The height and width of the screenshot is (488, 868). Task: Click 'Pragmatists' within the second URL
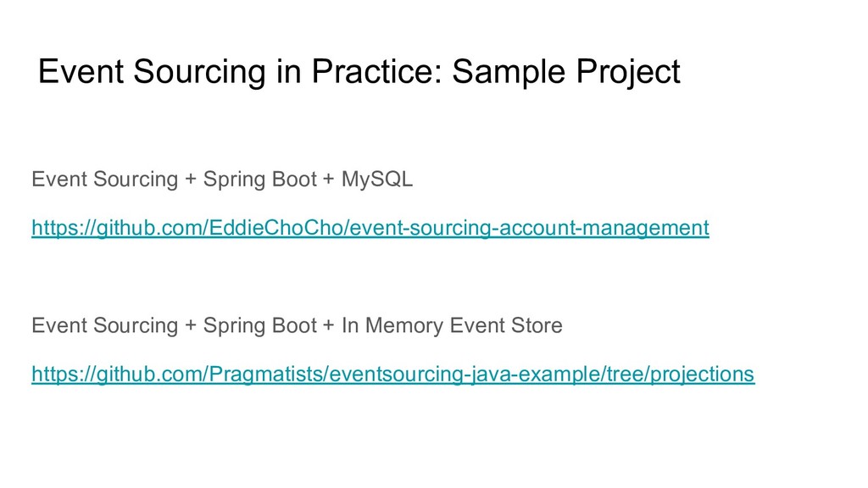click(266, 374)
